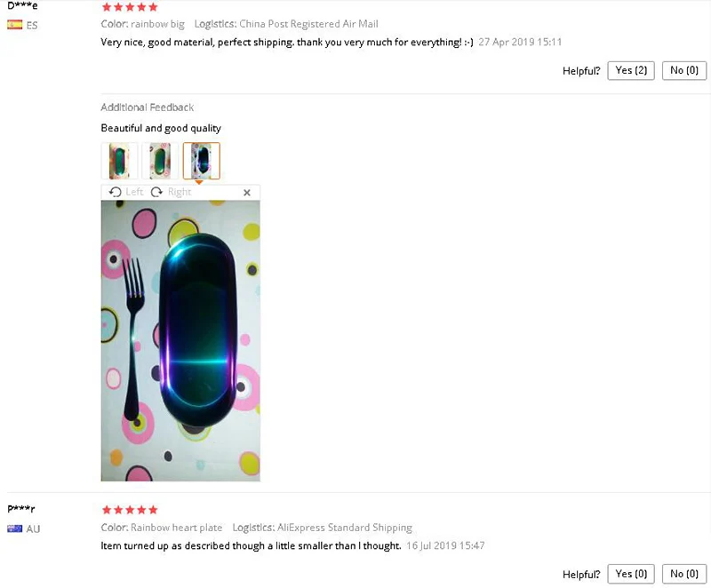Click the orange pointer under selected thumbnail
This screenshot has height=588, width=711.
pos(198,182)
